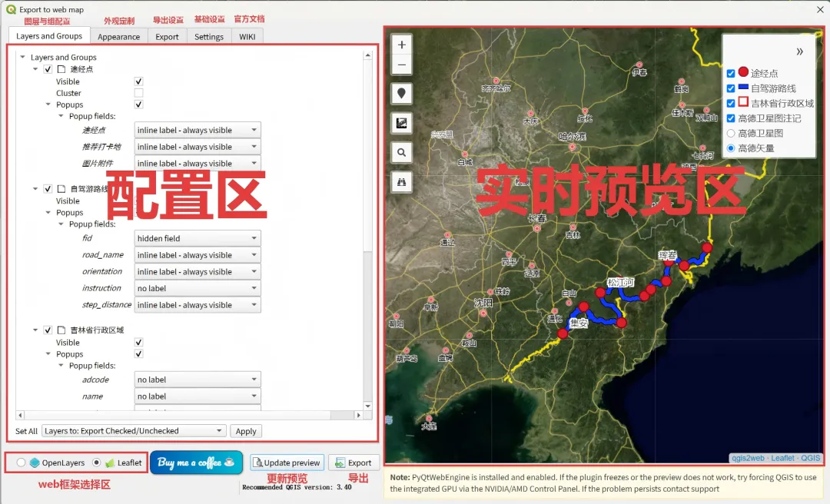Click the Leaflet leaf logo icon

coord(110,463)
